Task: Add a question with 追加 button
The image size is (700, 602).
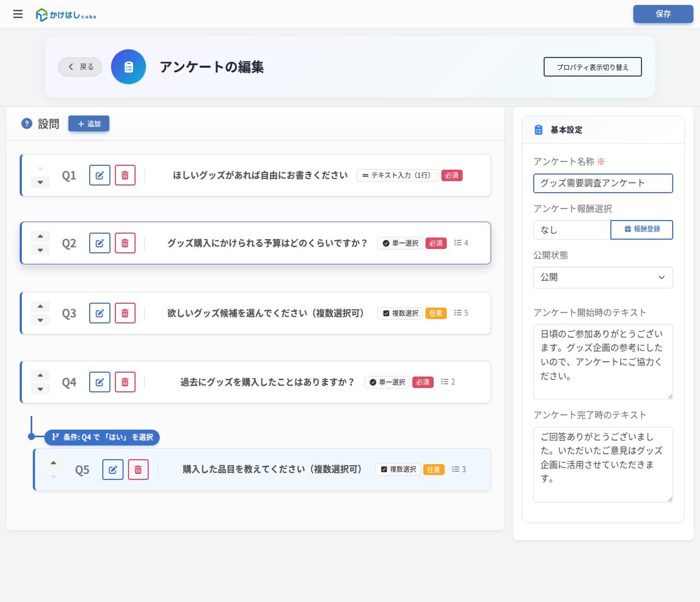Action: pyautogui.click(x=89, y=124)
